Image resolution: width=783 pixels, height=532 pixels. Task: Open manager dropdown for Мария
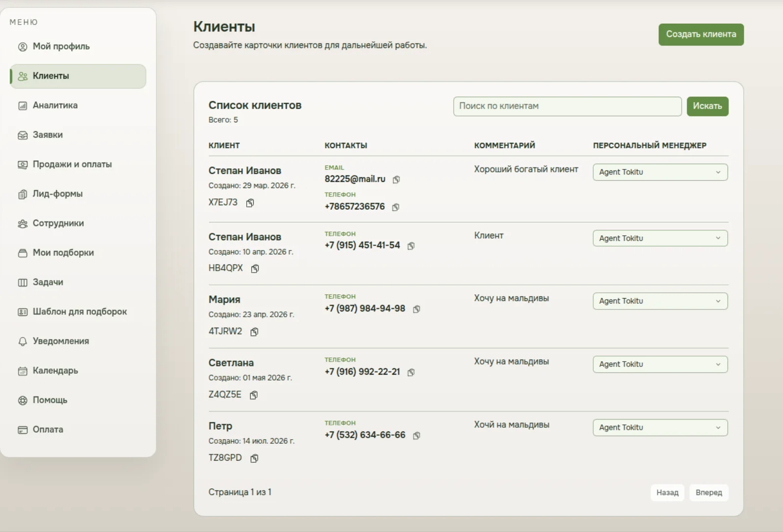click(x=660, y=301)
